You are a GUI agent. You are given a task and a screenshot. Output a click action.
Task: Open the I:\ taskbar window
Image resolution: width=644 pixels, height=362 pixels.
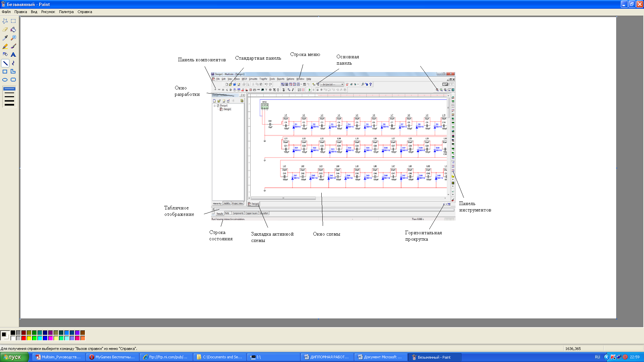[x=273, y=357]
